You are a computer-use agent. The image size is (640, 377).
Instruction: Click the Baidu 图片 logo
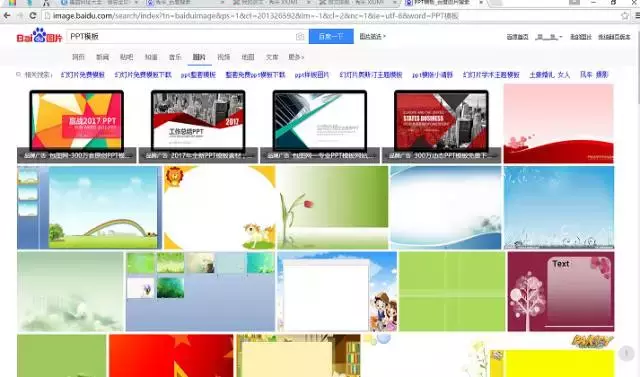coord(39,36)
